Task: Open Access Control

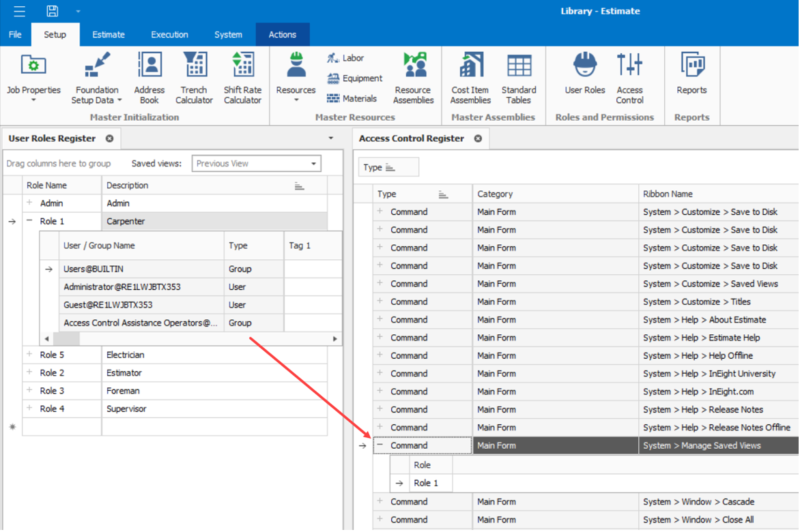Action: (x=629, y=77)
